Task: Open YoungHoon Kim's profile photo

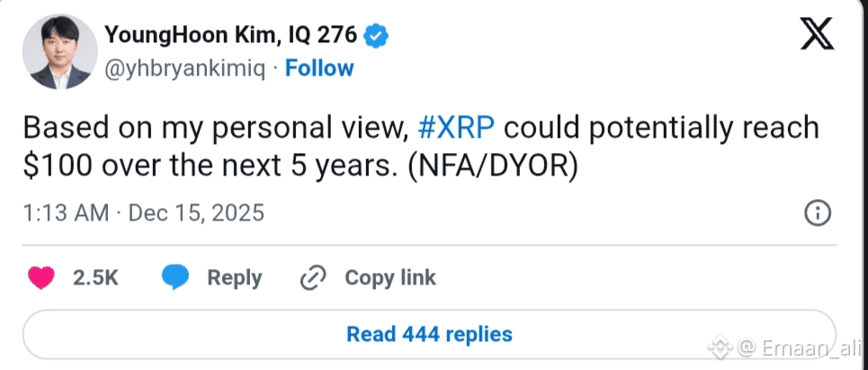Action: [x=59, y=54]
